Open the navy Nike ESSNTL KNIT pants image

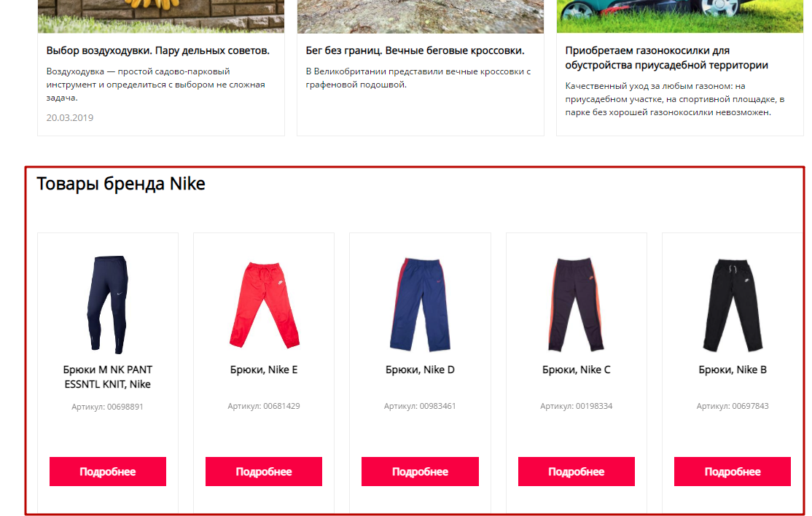tap(108, 305)
